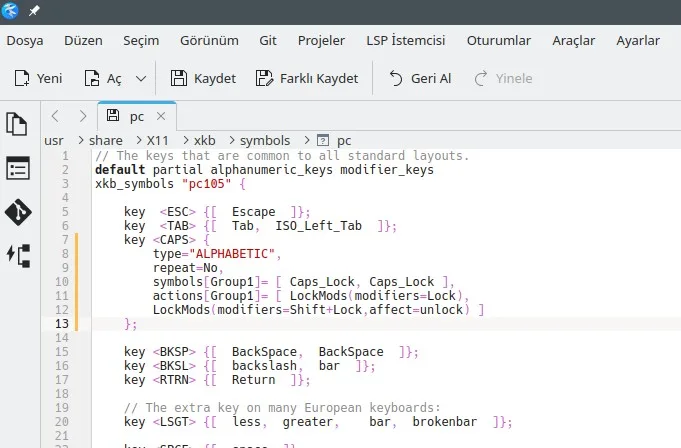Save the file with Kaydet

point(203,79)
